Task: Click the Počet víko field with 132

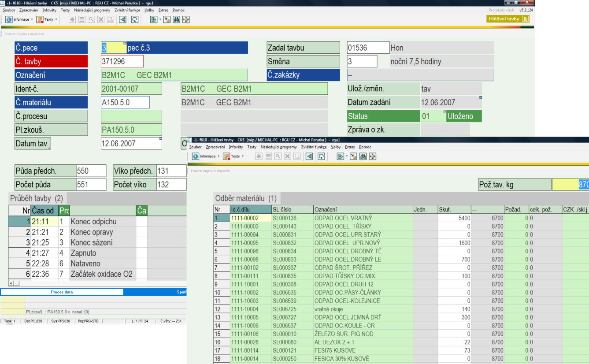Action: [x=171, y=184]
